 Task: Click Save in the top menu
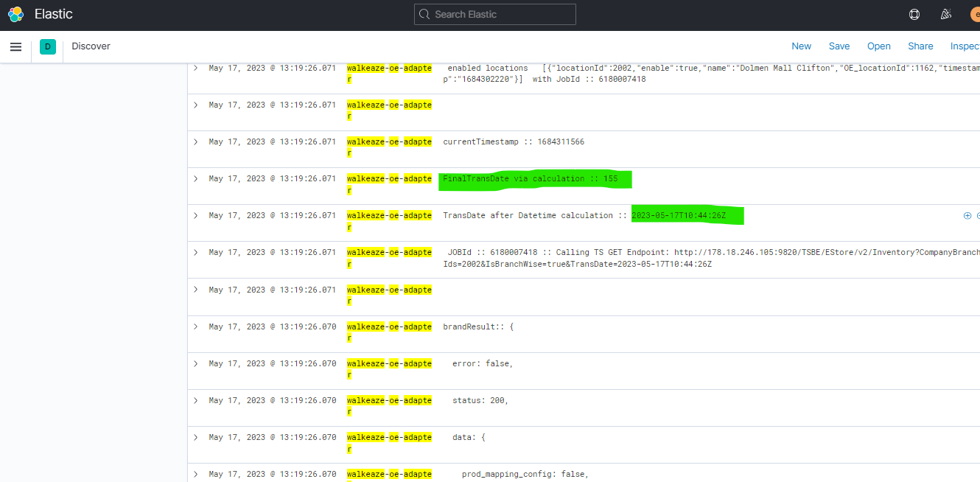(839, 46)
